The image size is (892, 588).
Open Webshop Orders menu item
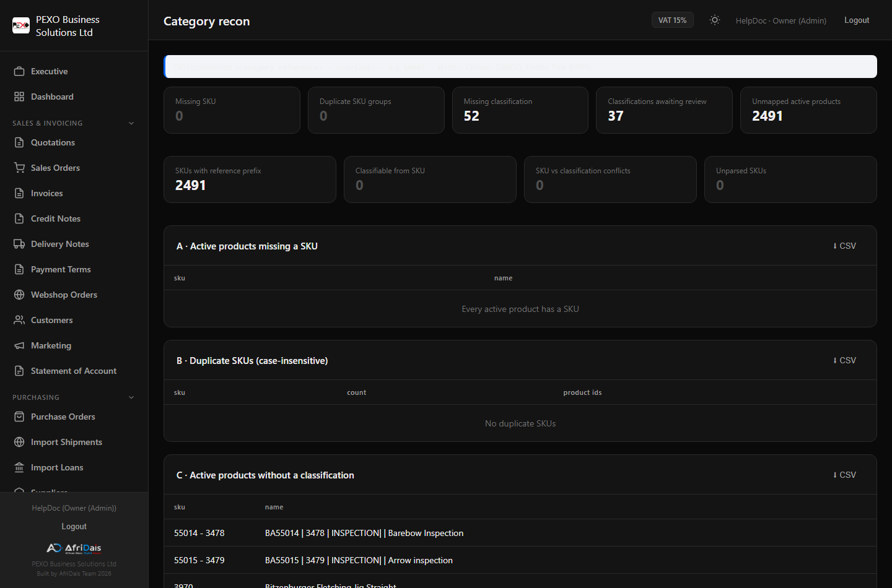pyautogui.click(x=74, y=295)
